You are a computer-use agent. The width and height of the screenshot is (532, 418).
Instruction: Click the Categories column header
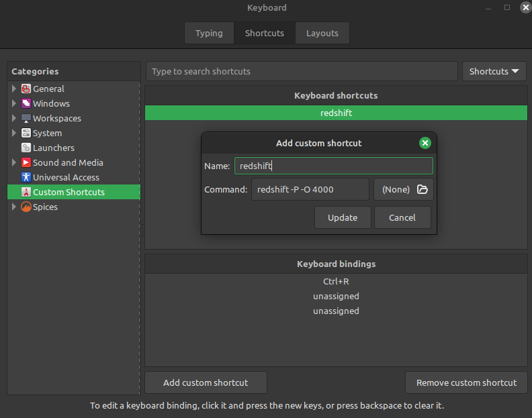point(74,71)
